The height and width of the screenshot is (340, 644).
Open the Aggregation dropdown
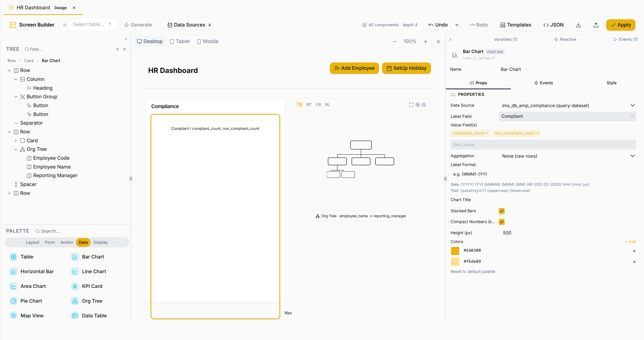pyautogui.click(x=567, y=156)
